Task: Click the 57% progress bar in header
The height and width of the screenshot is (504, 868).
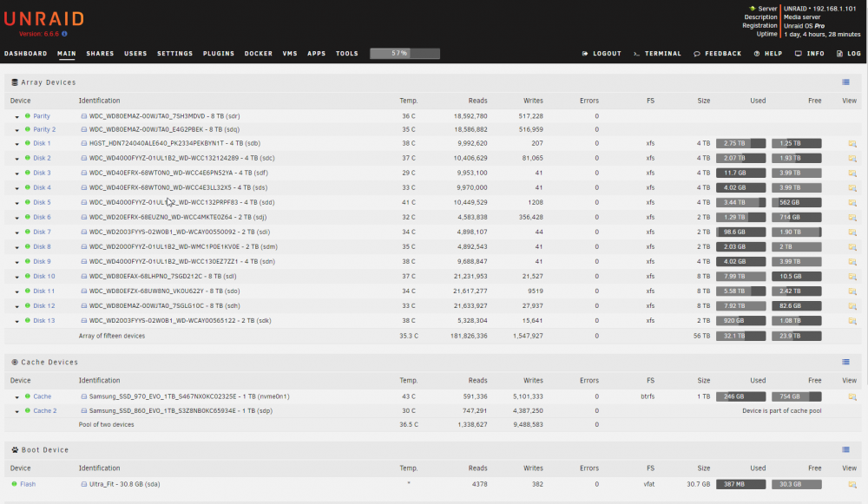Action: pos(404,54)
